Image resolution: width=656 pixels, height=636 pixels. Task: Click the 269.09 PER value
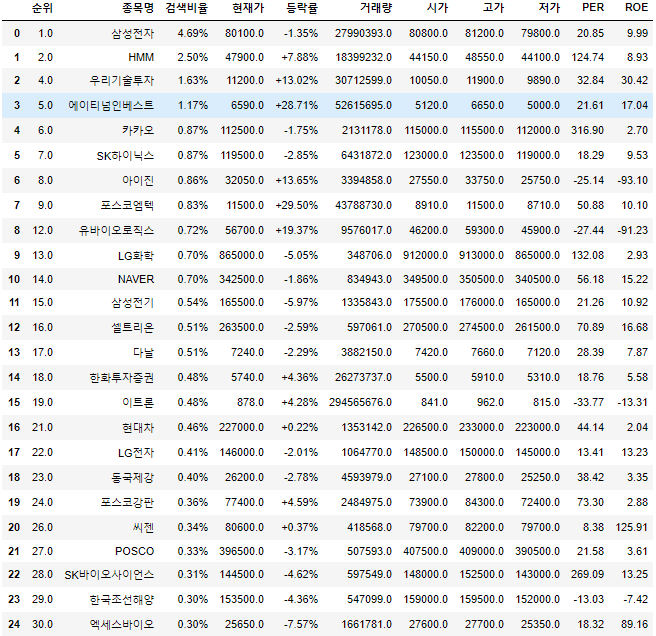click(x=588, y=575)
